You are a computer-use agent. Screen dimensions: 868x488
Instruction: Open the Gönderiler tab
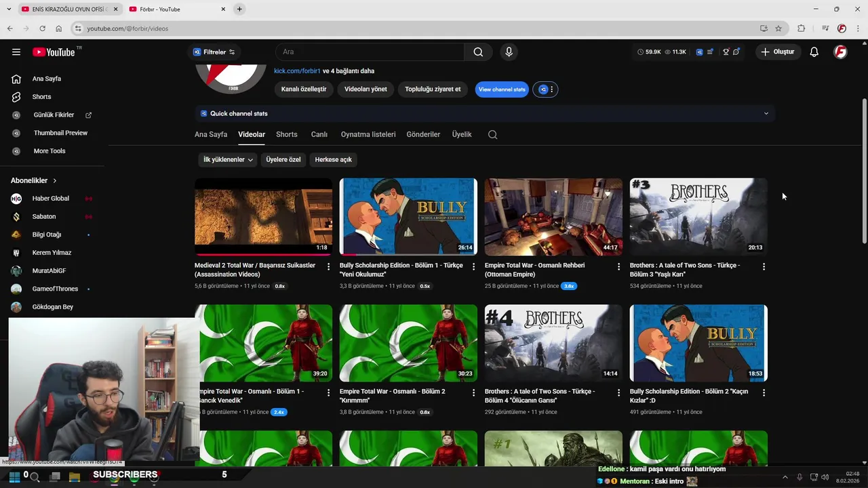(x=424, y=134)
